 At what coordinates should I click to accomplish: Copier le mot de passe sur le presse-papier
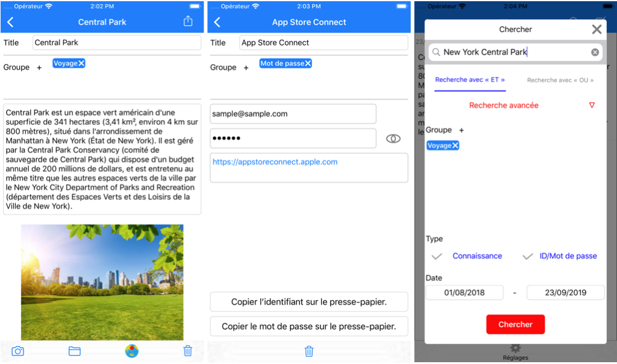tap(308, 327)
